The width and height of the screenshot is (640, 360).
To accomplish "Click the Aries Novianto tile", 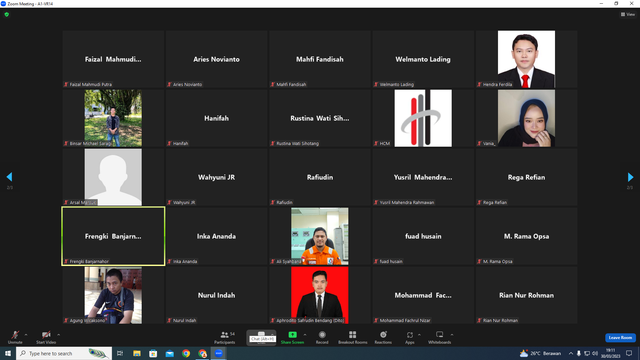I will 216,59.
